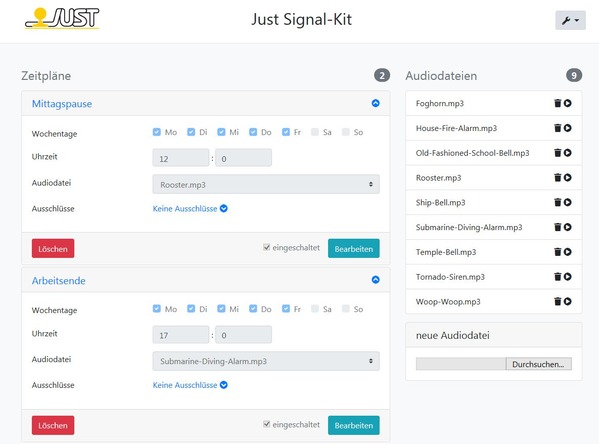Play the Foghorn.mp3 audio file

568,103
